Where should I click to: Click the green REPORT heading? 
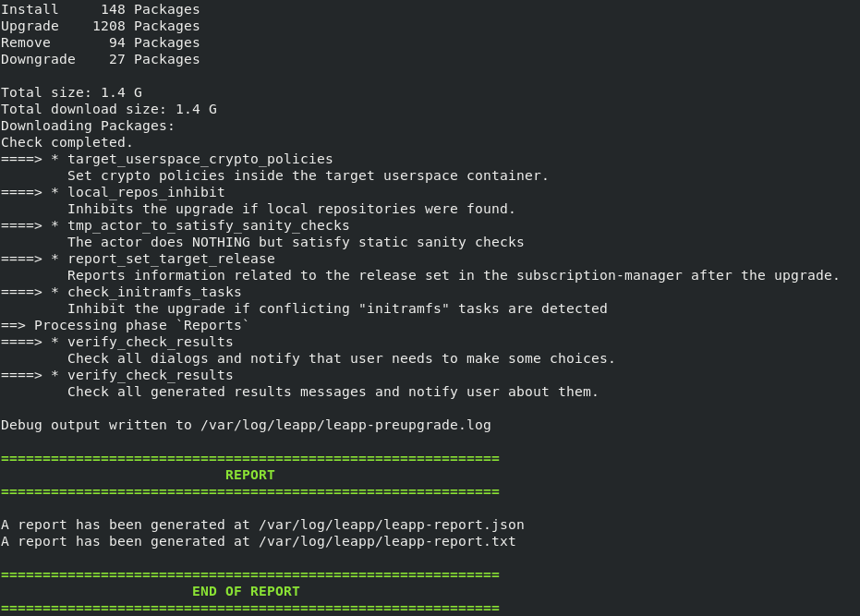click(249, 475)
